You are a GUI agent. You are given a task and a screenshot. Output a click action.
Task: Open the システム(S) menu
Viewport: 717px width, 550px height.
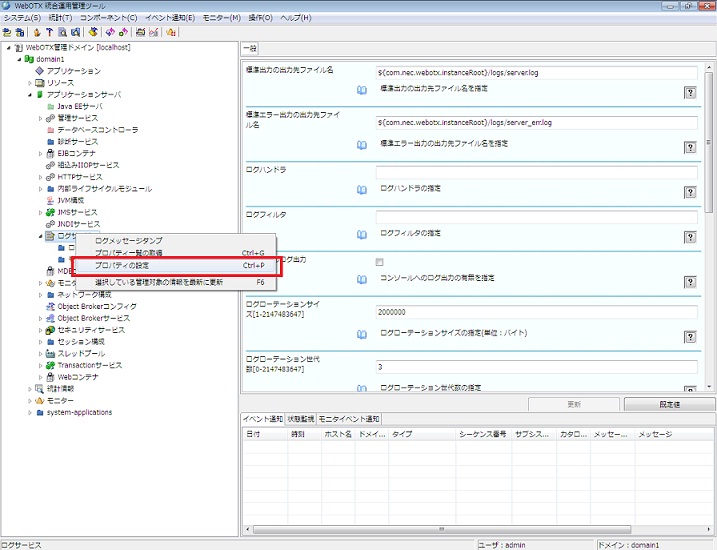point(22,18)
